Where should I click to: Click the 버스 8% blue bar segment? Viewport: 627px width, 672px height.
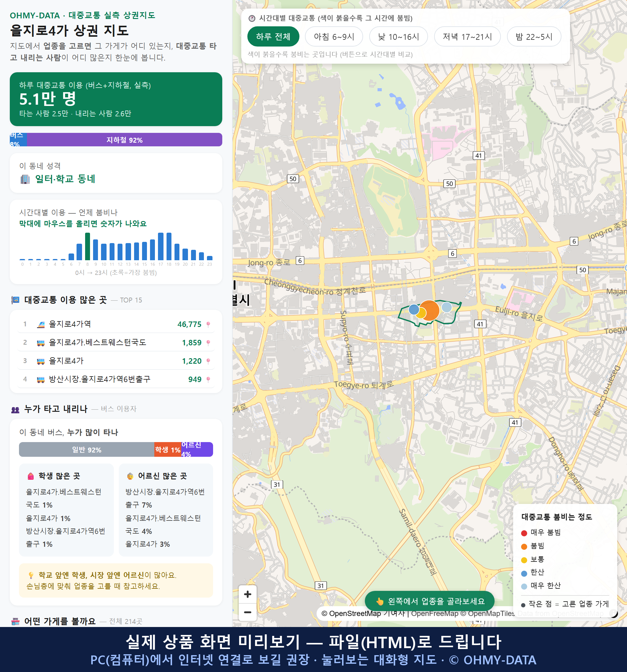click(x=18, y=140)
